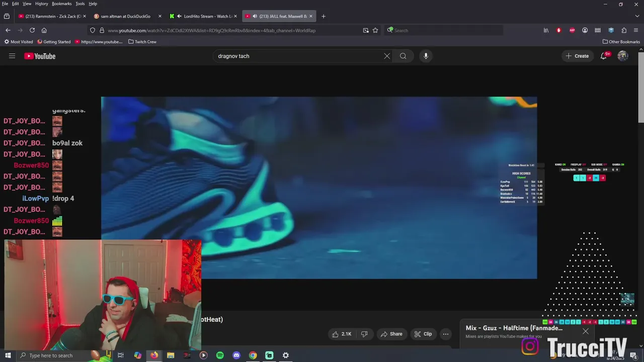The image size is (644, 362).
Task: Open the YouTube account avatar menu
Action: click(x=623, y=56)
